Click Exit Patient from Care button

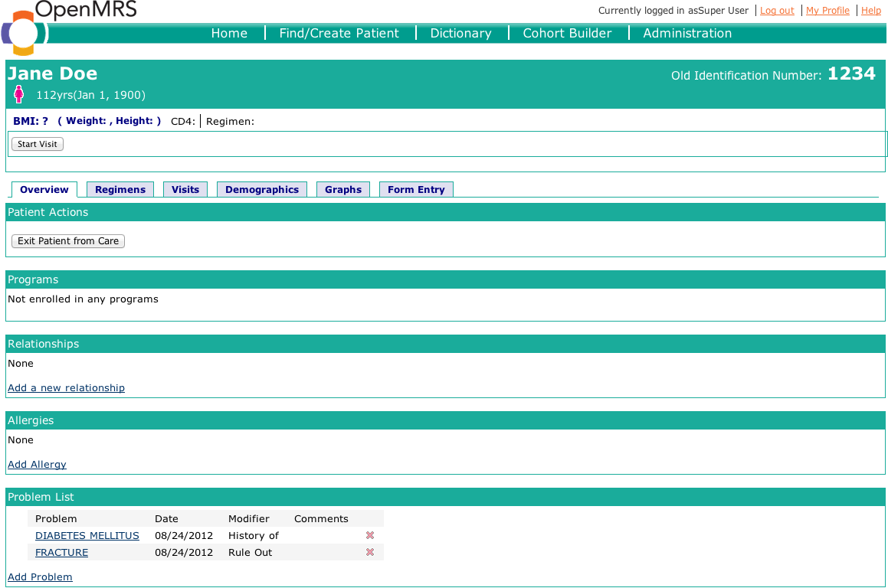pyautogui.click(x=68, y=241)
